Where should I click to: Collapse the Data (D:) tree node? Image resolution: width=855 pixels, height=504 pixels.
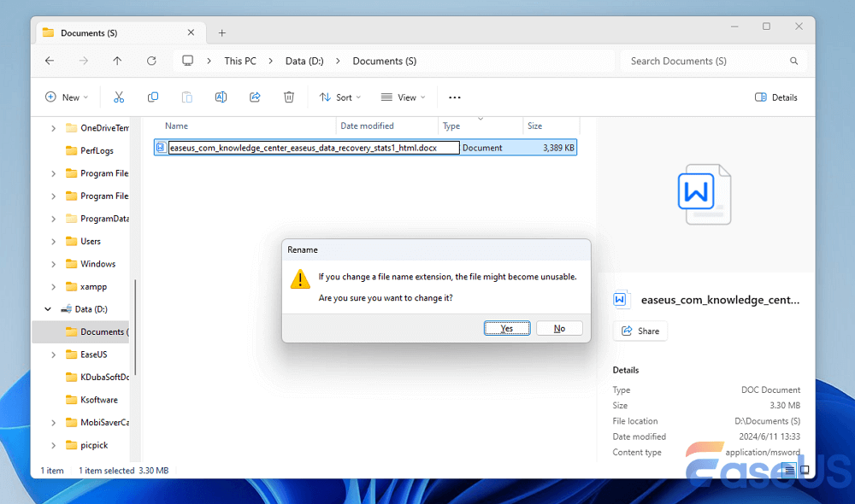pyautogui.click(x=48, y=309)
